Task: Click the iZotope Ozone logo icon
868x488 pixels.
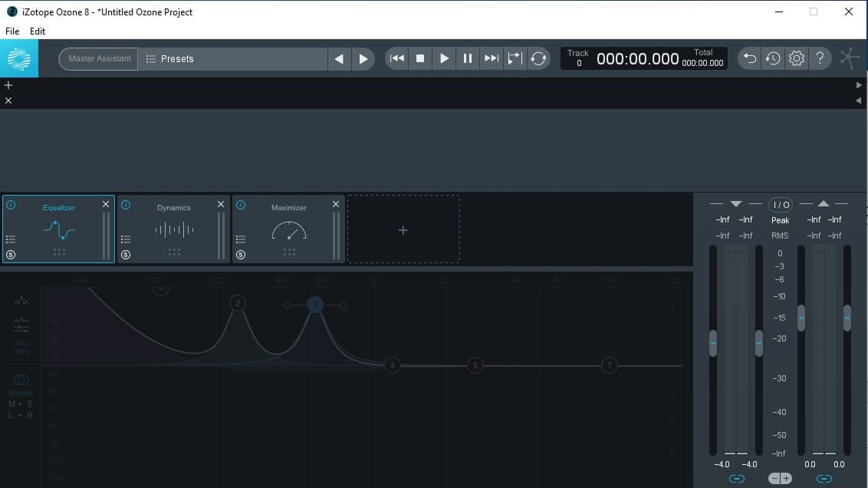Action: (19, 58)
